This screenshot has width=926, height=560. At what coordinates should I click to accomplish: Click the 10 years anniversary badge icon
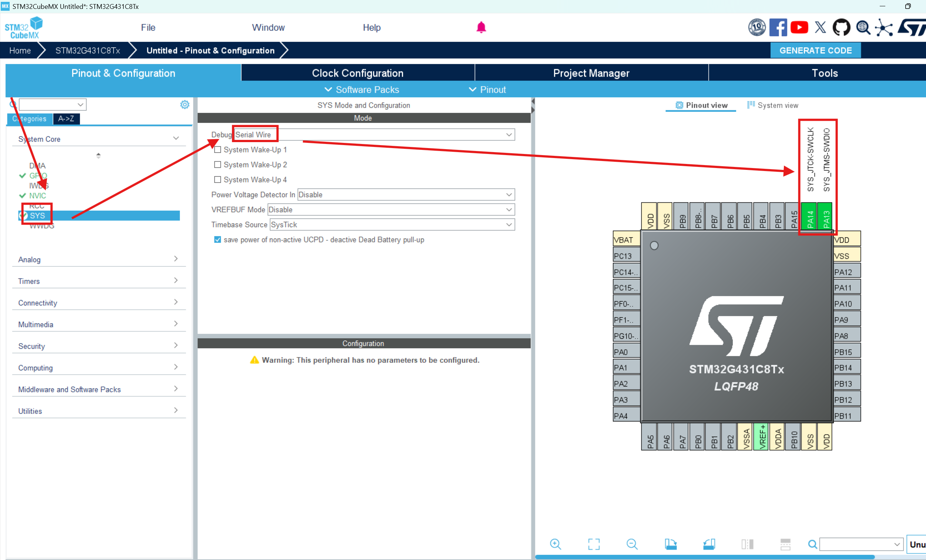pos(756,27)
